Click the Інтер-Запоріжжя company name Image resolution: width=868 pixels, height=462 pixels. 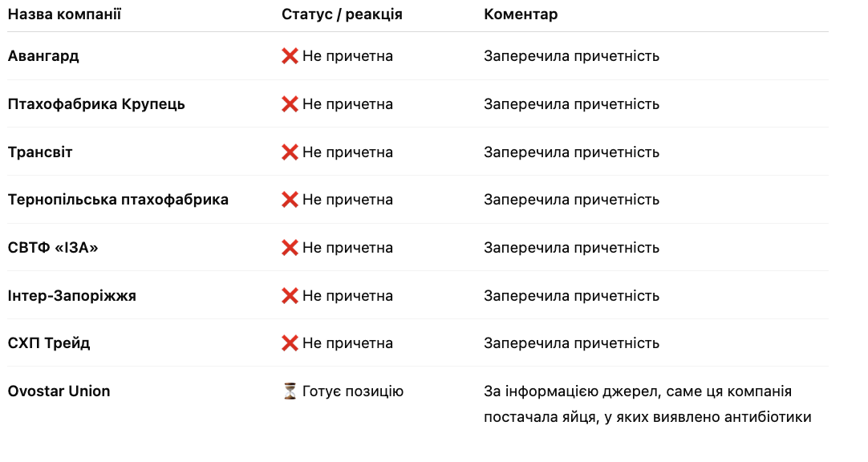click(72, 296)
